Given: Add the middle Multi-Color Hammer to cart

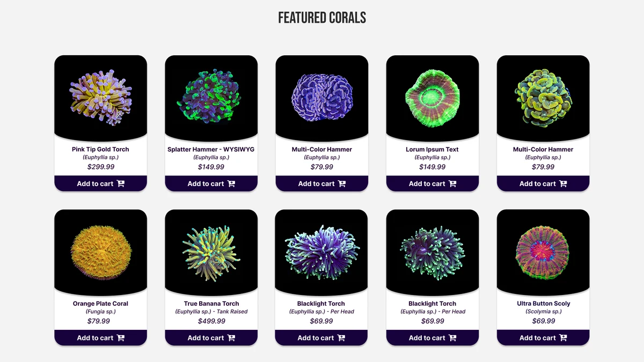Looking at the screenshot, I should (322, 183).
